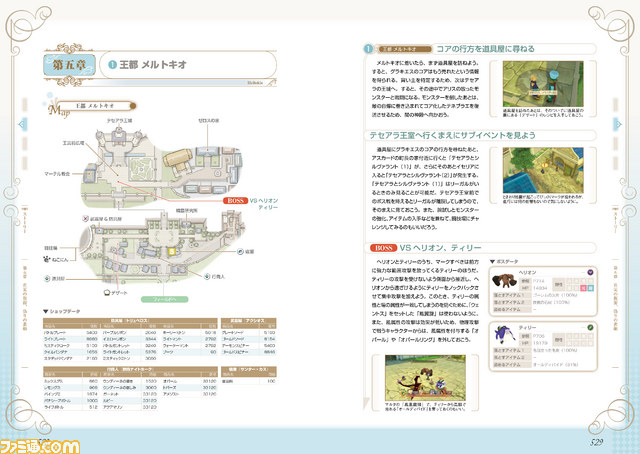The height and width of the screenshot is (454, 640).
Task: Click the ティリー HP value
Action: pos(540,343)
